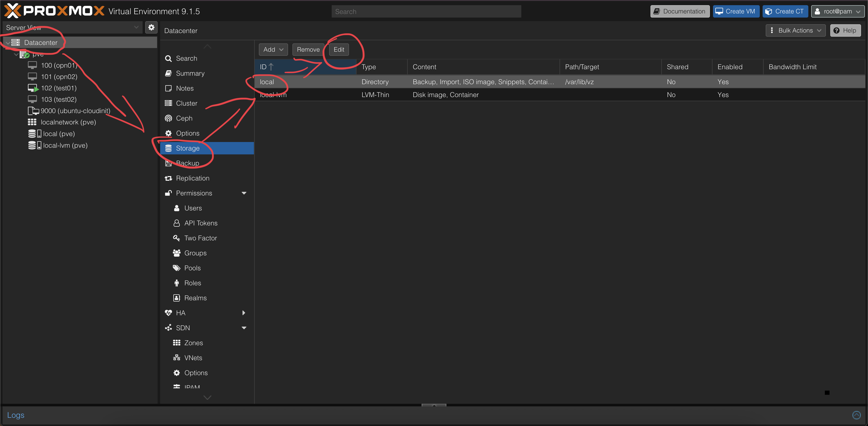
Task: Select localnetwork (pve) grid icon
Action: (x=32, y=122)
